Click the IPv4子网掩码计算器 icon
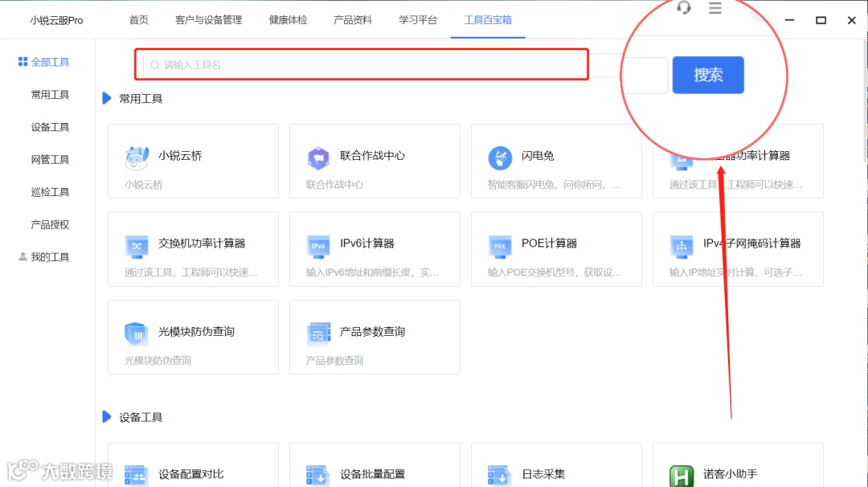 (x=682, y=246)
